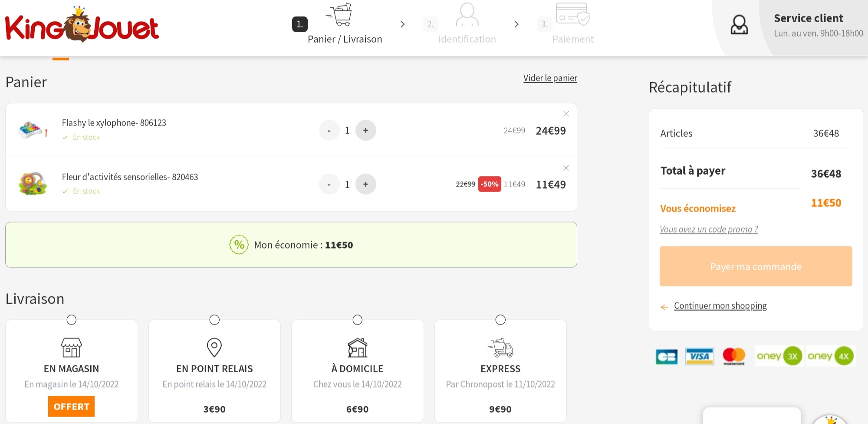Go to step 3 Paiement
The width and height of the screenshot is (868, 424).
coord(573,39)
